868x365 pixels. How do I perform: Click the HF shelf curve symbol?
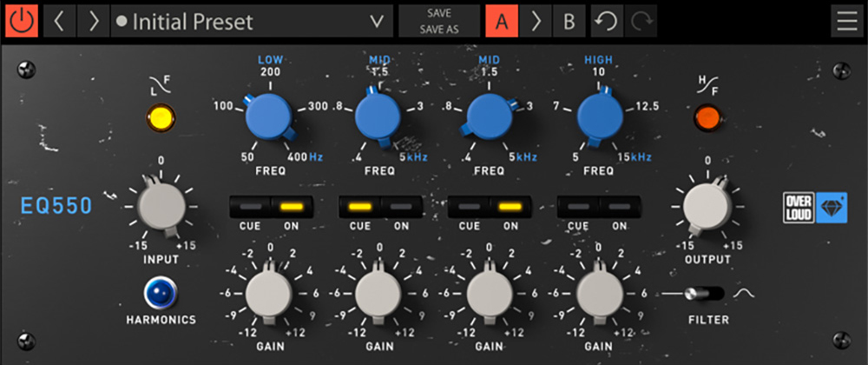point(708,86)
